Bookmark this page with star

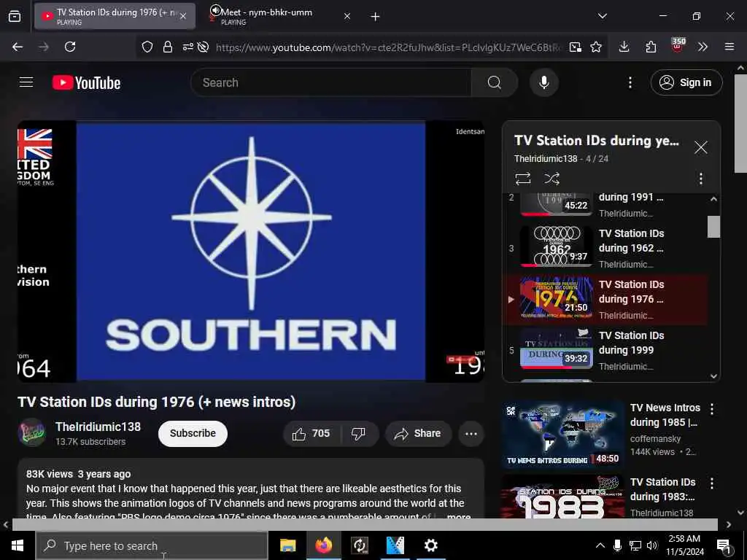click(x=595, y=47)
